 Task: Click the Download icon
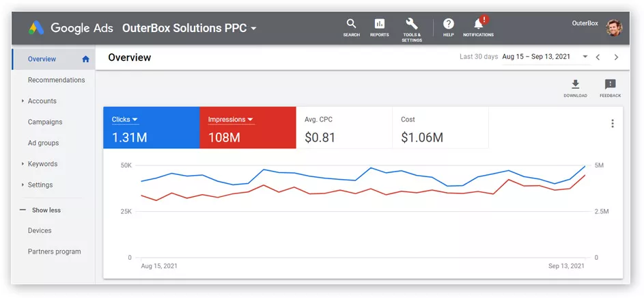[x=575, y=85]
